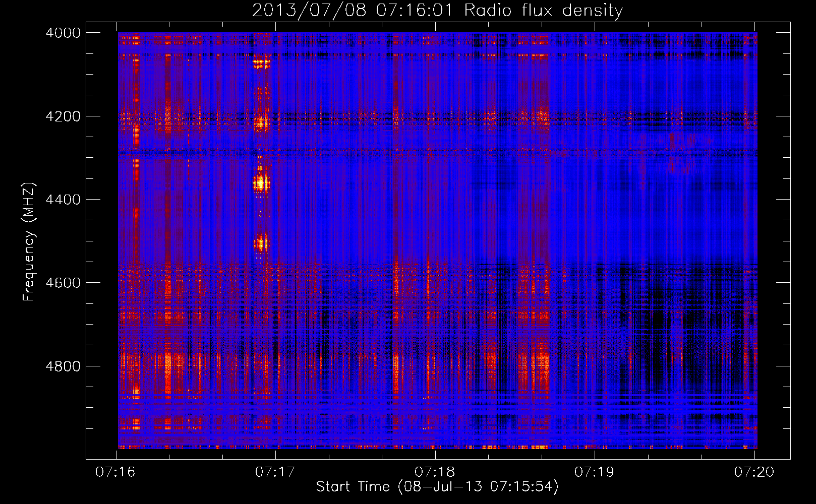Click the bright burst near 4500 MHz before 07:17
The width and height of the screenshot is (816, 504).
(x=261, y=244)
